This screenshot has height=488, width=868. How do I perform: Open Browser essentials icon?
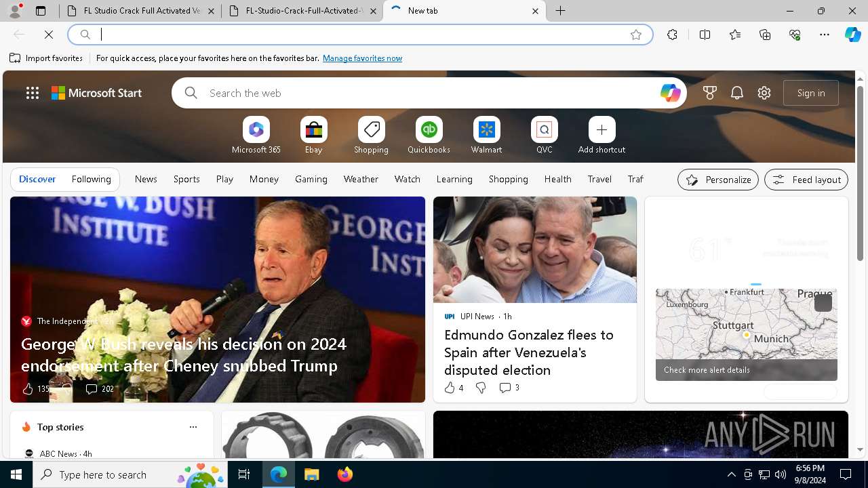click(795, 35)
